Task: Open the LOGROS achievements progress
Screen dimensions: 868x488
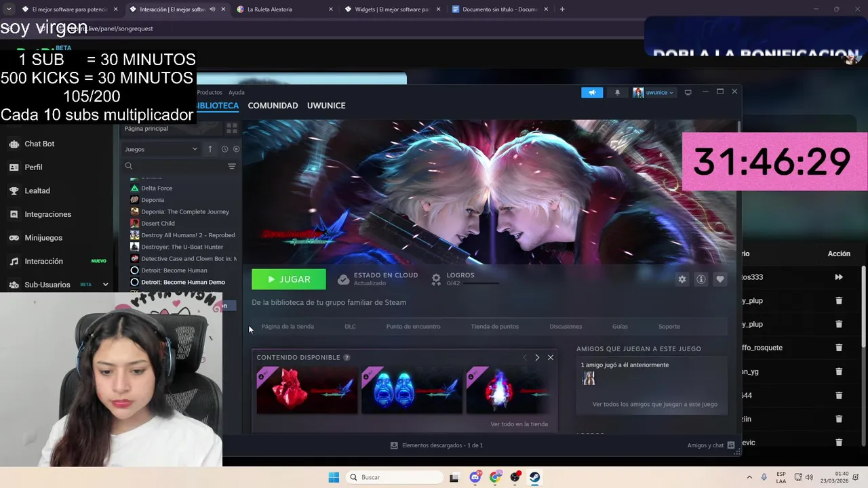Action: [x=465, y=279]
